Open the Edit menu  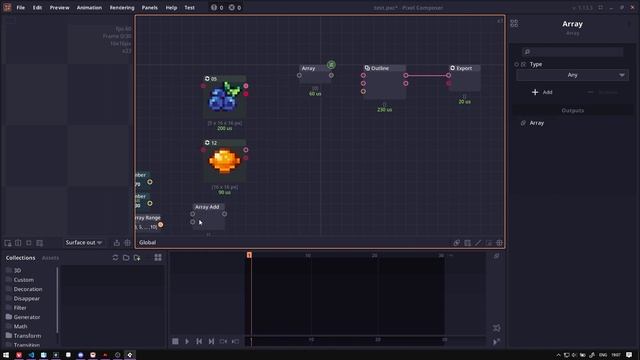pyautogui.click(x=37, y=7)
